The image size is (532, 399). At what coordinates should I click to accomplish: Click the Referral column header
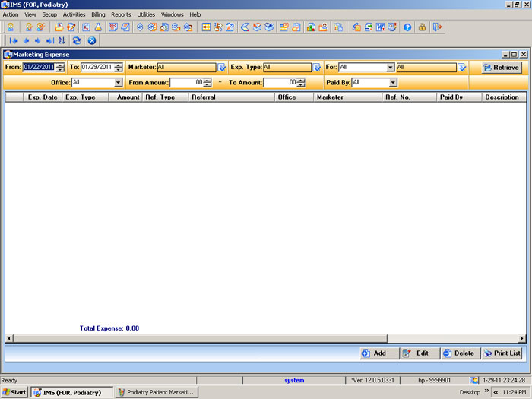tap(231, 97)
